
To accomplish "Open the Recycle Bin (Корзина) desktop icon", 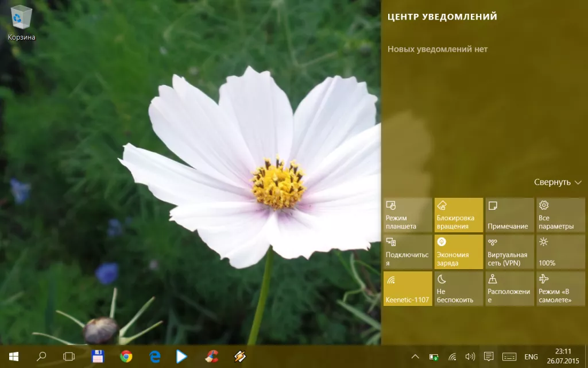I will [21, 23].
